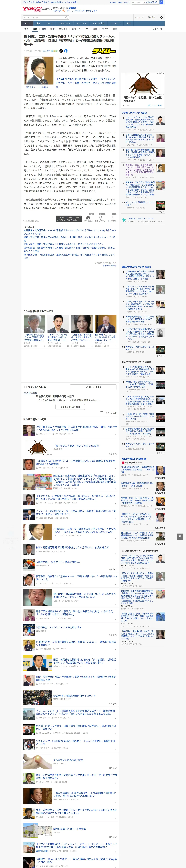Open Yahoo! JAPAN link in top bar

tap(116, 2)
